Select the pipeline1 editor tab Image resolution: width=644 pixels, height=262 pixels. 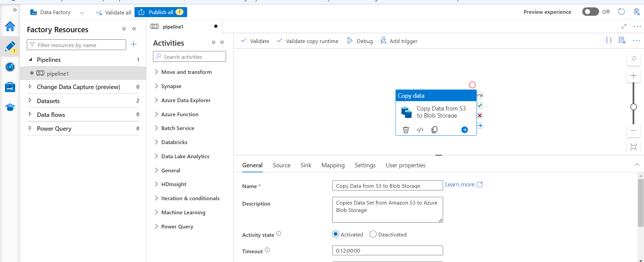click(184, 27)
